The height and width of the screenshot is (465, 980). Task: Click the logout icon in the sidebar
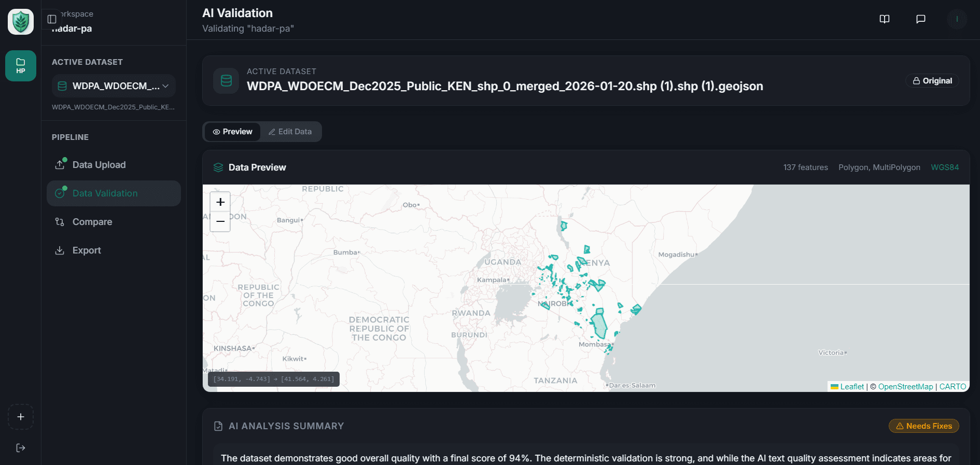point(21,448)
